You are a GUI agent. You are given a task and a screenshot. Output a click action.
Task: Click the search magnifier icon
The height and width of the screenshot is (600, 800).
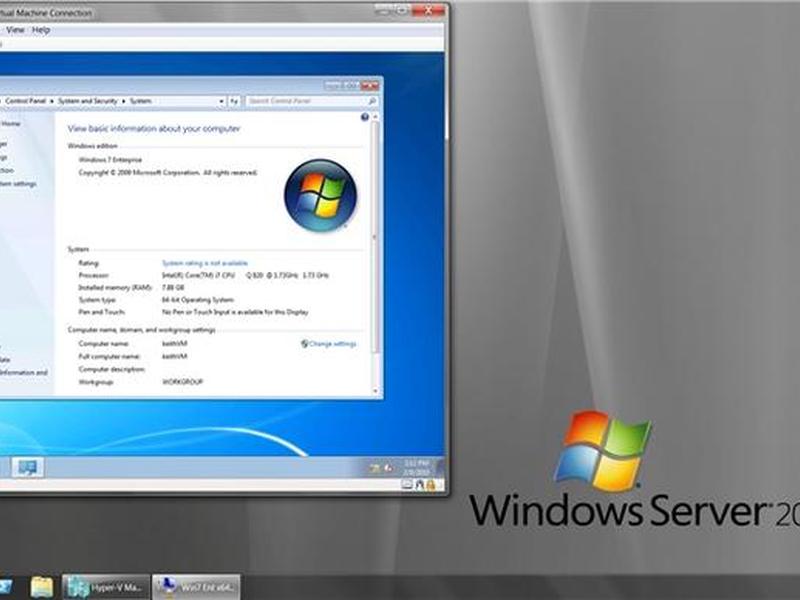point(372,101)
